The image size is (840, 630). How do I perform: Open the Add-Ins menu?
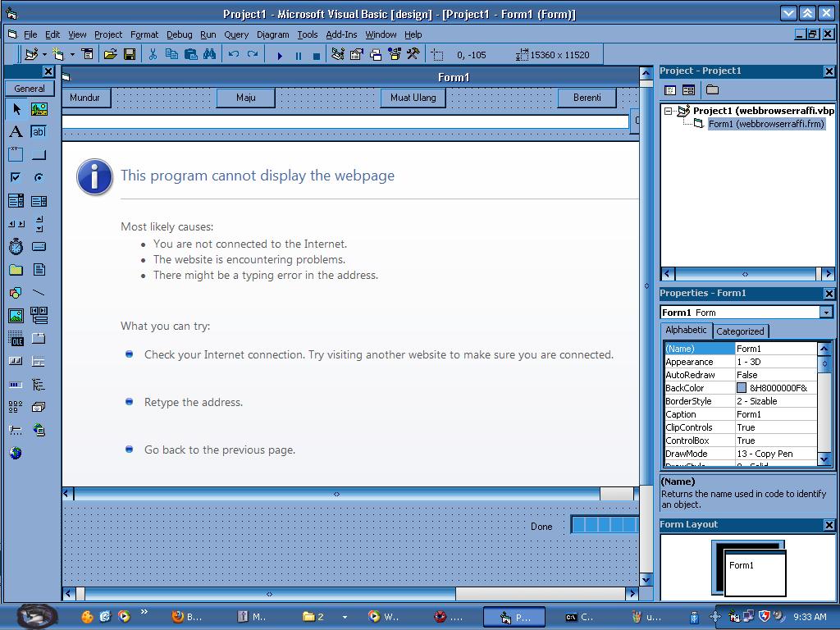pyautogui.click(x=341, y=34)
